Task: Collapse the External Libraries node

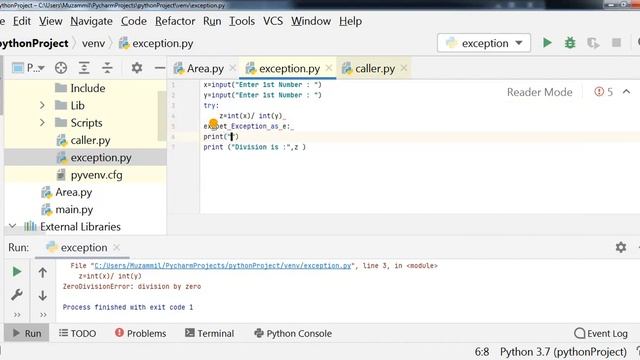Action: click(x=13, y=226)
